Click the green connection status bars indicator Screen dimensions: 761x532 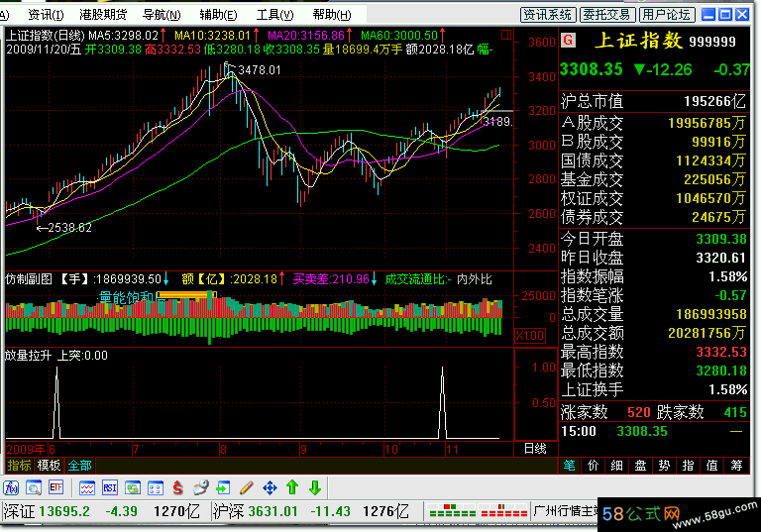452,510
